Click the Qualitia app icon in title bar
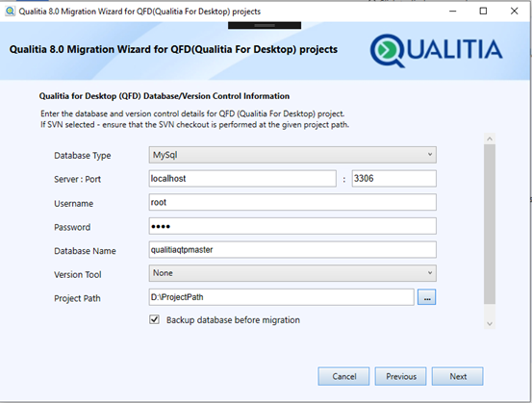 tap(11, 12)
